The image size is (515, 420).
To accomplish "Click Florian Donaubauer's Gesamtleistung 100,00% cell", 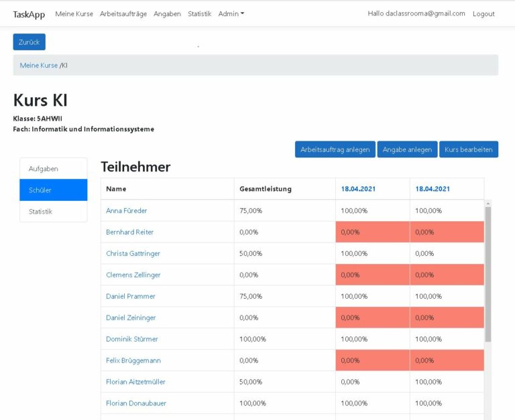I will (x=285, y=403).
